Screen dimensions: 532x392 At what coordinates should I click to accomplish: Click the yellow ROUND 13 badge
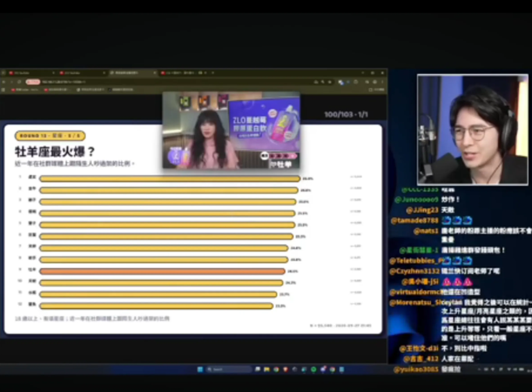click(50, 136)
